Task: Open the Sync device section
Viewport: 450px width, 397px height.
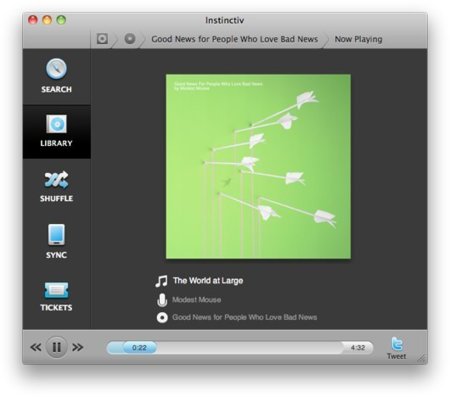Action: [56, 241]
